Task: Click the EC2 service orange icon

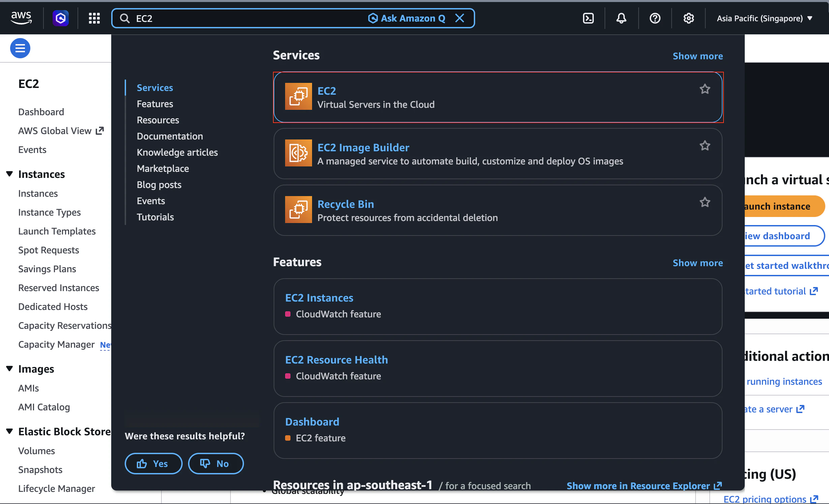Action: [299, 96]
